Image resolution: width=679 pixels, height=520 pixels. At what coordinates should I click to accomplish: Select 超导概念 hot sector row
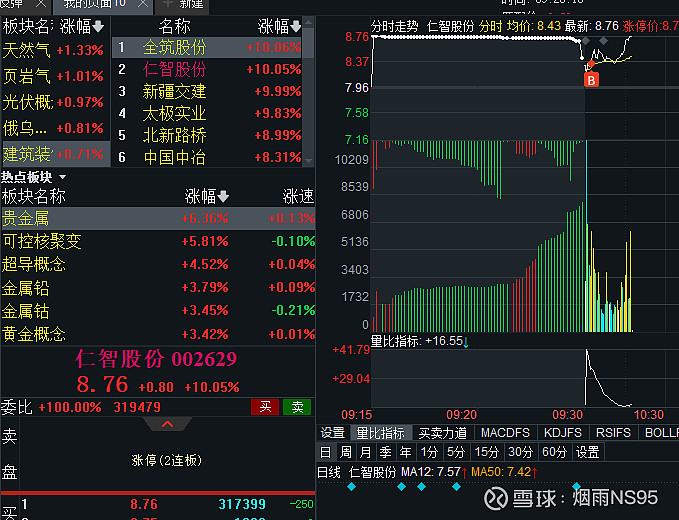[x=158, y=264]
